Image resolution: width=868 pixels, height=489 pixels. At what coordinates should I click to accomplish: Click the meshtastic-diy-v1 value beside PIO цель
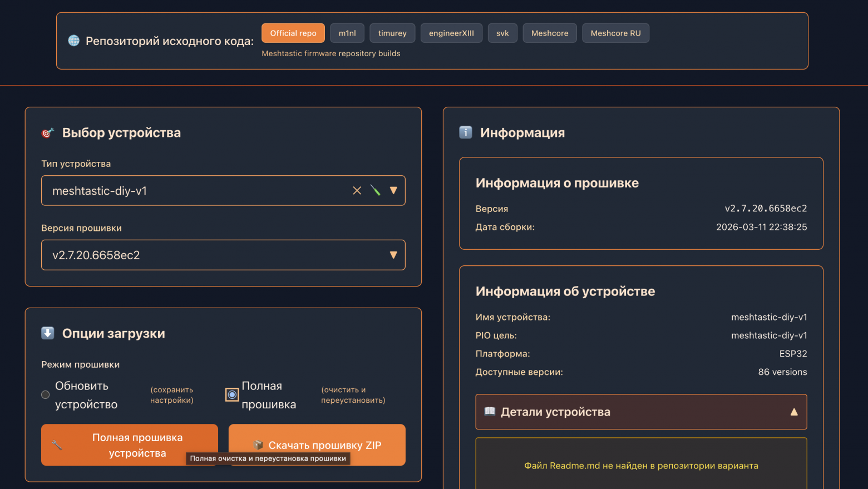coord(769,335)
